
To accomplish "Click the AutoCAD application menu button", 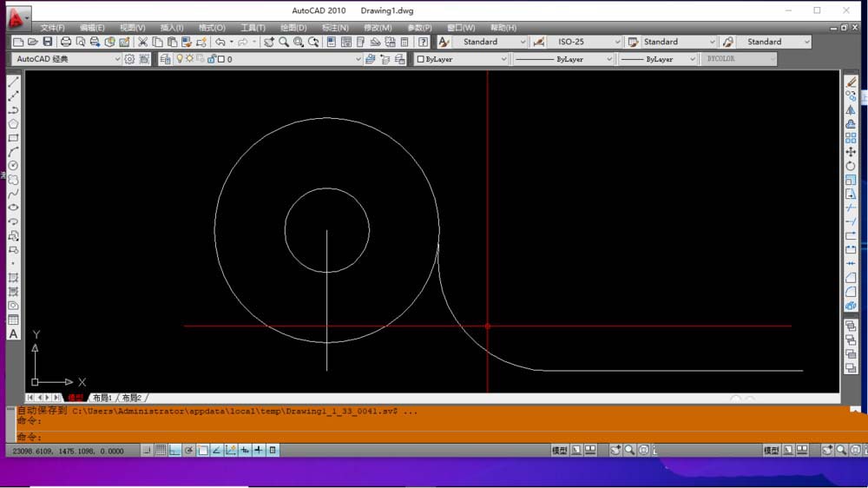I will [x=17, y=18].
